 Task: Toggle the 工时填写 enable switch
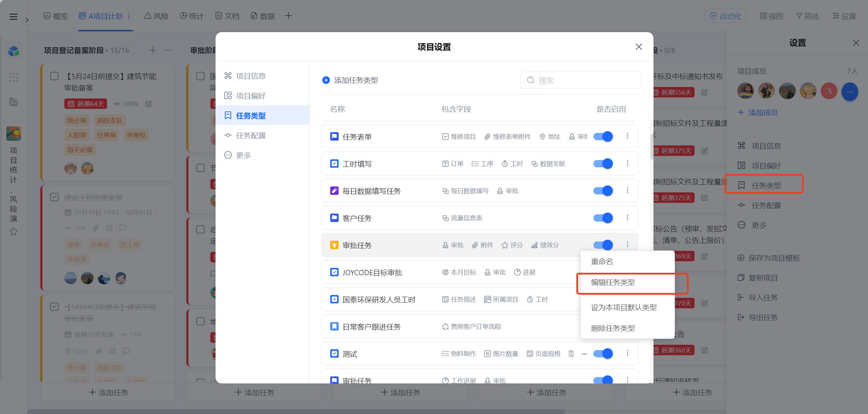click(x=603, y=164)
